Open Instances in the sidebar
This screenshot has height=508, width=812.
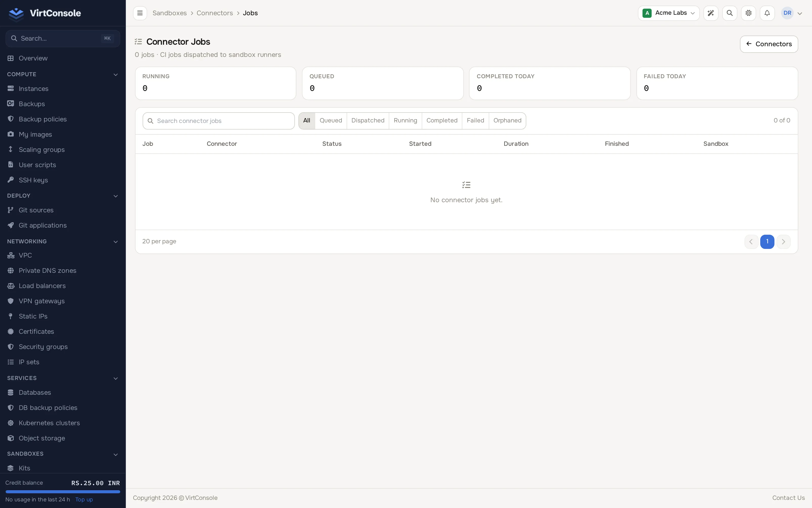[x=63, y=89]
